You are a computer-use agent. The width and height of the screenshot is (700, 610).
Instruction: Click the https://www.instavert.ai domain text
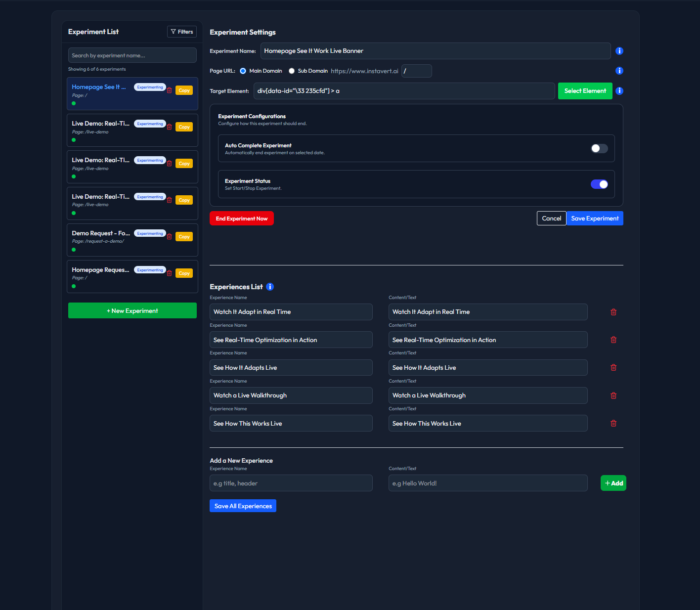(x=364, y=71)
